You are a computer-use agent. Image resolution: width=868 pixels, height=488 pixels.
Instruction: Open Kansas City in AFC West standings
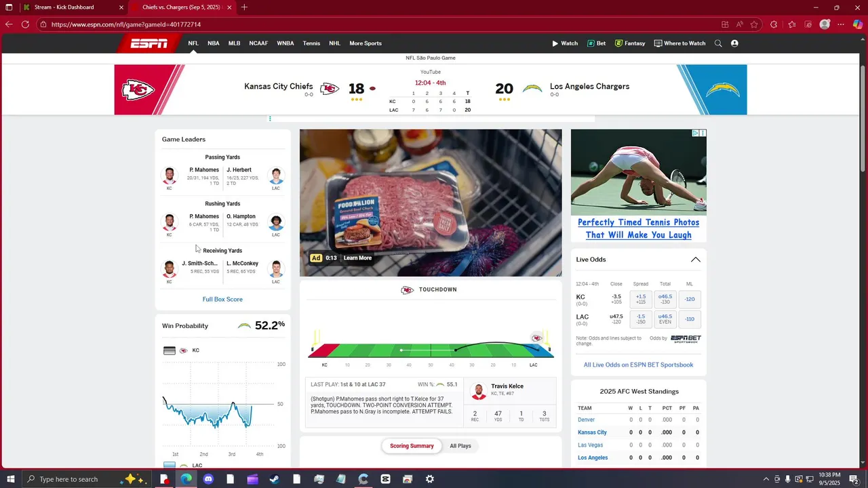coord(592,432)
